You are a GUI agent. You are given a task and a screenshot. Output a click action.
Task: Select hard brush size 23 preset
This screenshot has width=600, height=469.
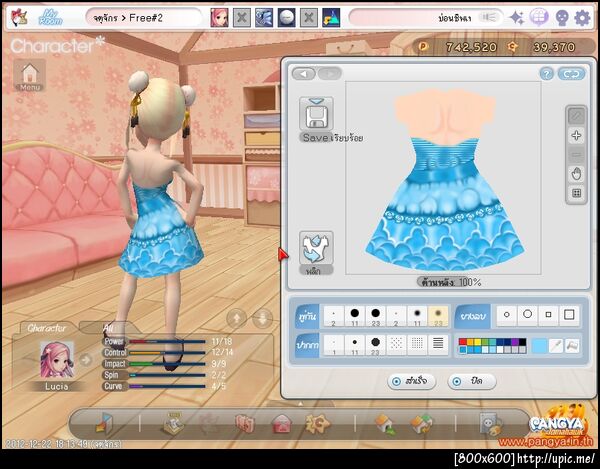point(375,316)
